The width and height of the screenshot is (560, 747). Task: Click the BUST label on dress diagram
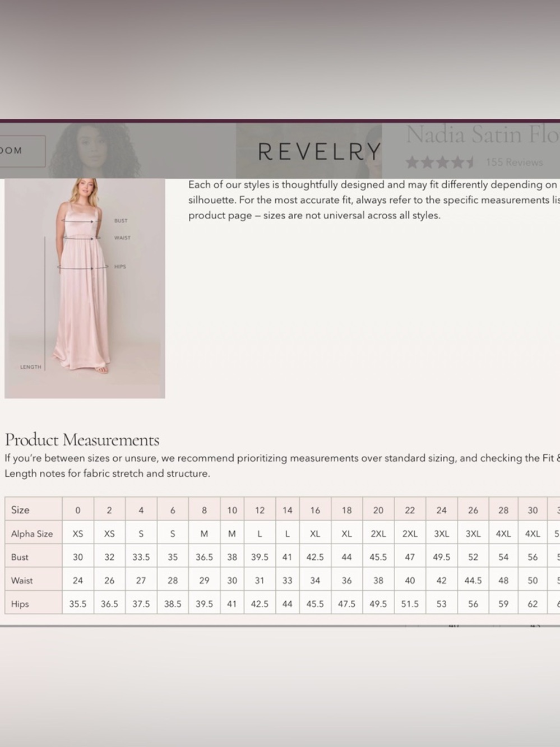[x=121, y=221]
